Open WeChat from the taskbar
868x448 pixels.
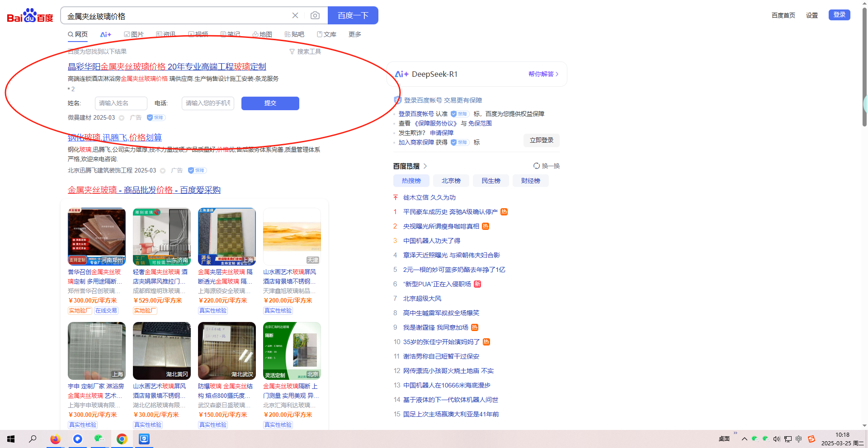coord(99,439)
